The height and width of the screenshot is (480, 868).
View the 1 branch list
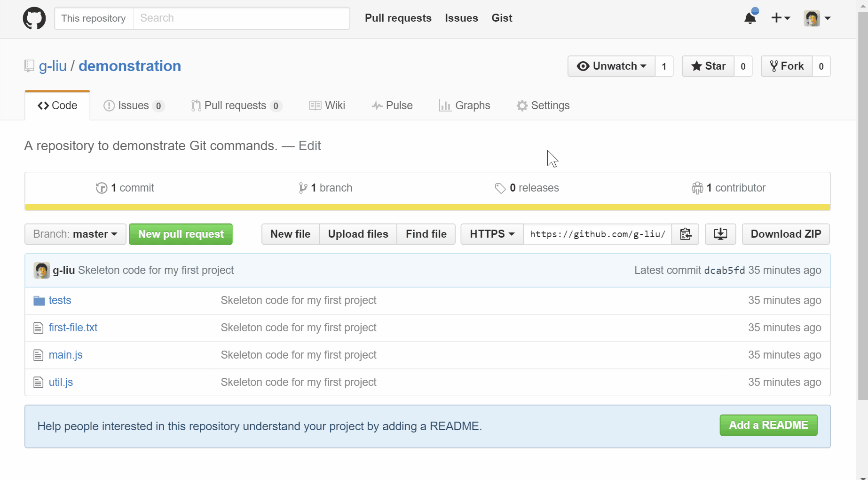coord(326,188)
